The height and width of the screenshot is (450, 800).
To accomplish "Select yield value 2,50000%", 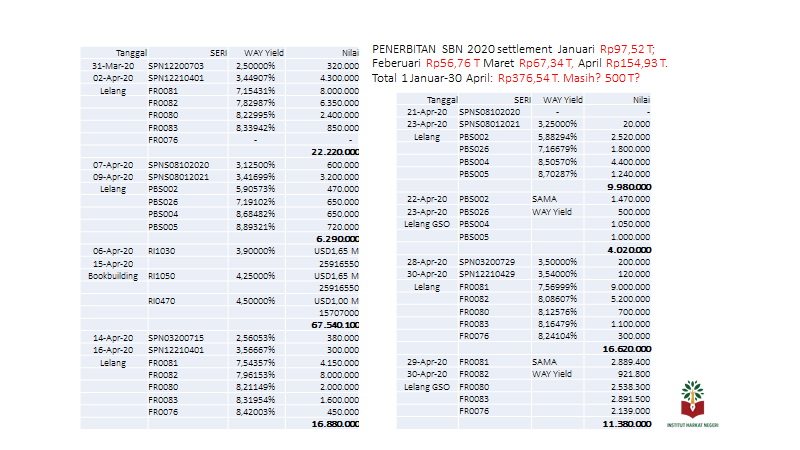I will click(x=255, y=66).
